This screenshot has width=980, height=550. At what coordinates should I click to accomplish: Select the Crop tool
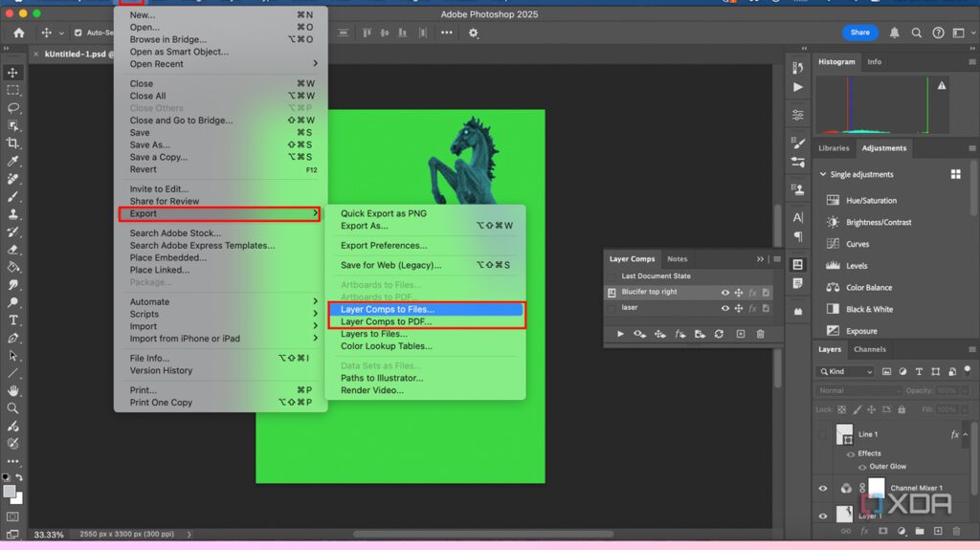(13, 143)
